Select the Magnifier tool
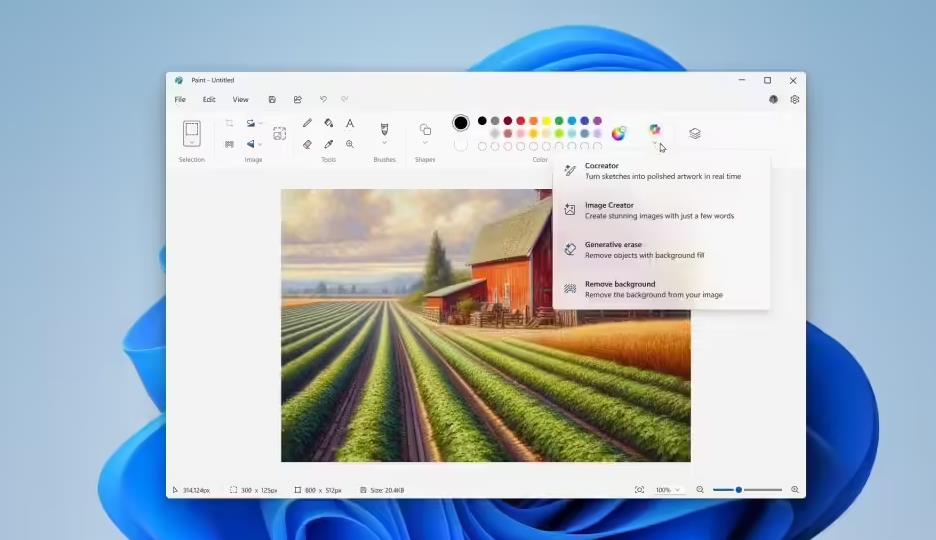Viewport: 936px width, 540px height. 350,144
